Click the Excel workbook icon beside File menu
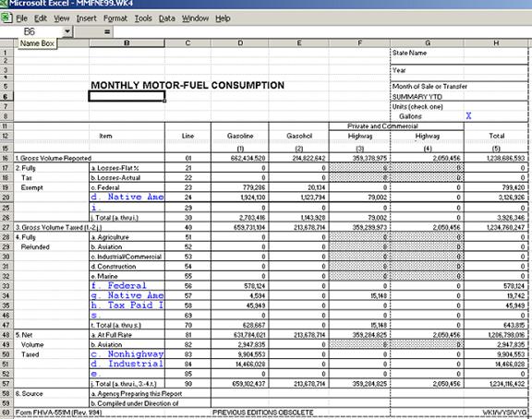Screen dimensions: 532x419 coord(6,18)
